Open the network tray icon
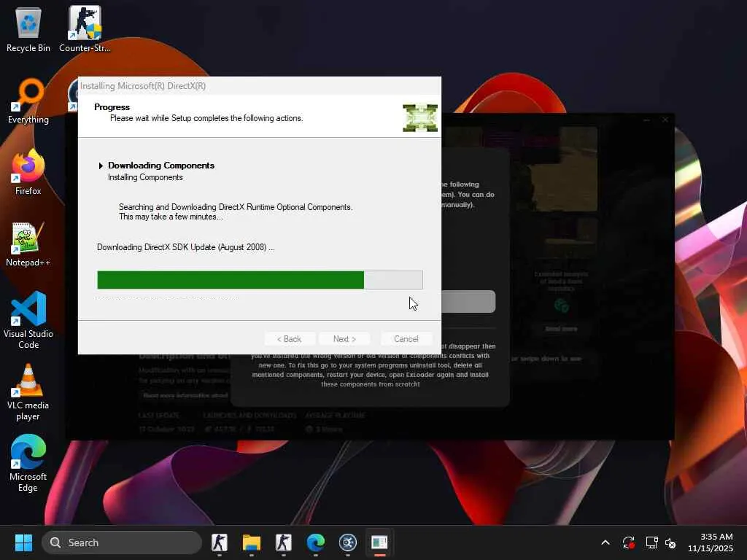Image resolution: width=747 pixels, height=560 pixels. (x=651, y=542)
